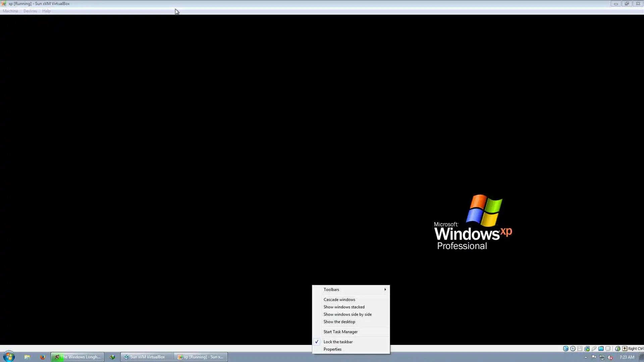Click the USB devices status icon
644x362 pixels.
[594, 349]
